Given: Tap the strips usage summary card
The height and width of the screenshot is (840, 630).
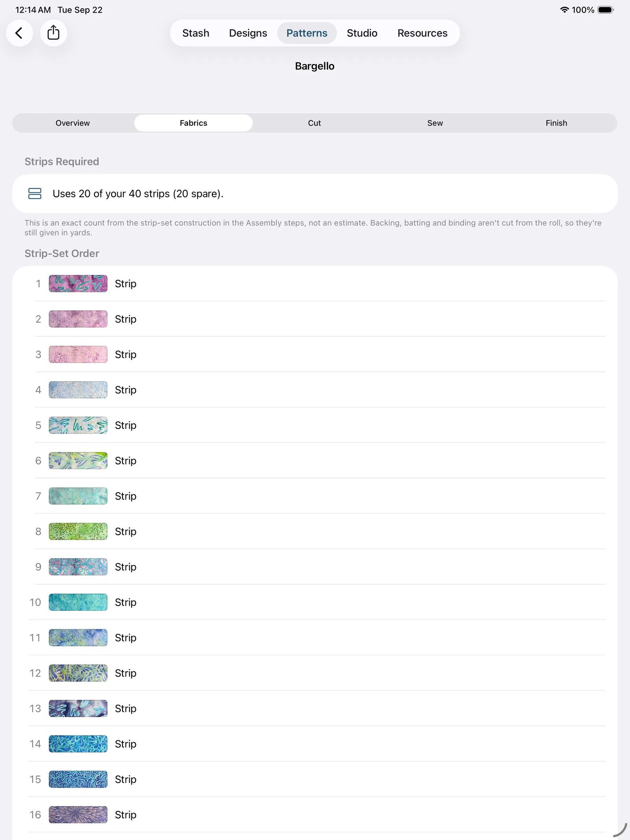Looking at the screenshot, I should 315,194.
